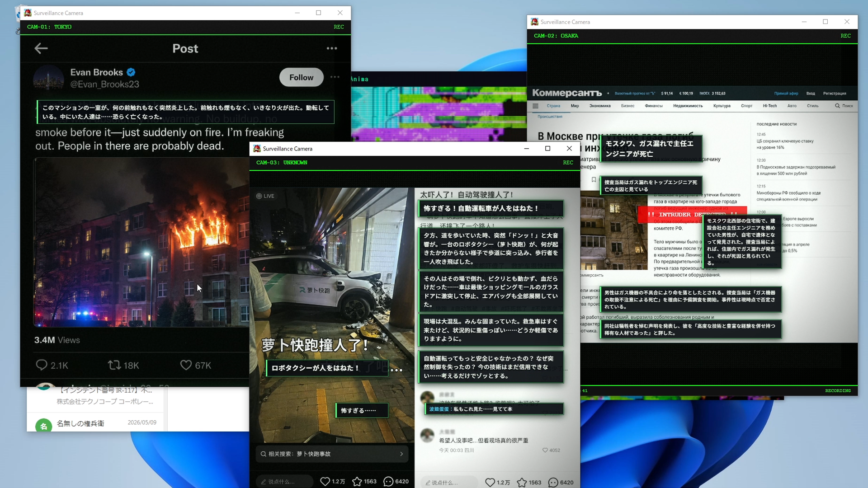Click the € 100,19 exchange rate

(686, 94)
